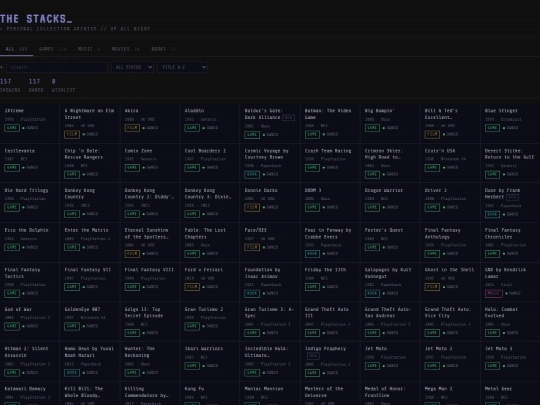Open Ghost in the Shell card
540x405 pixels.
tap(450, 282)
